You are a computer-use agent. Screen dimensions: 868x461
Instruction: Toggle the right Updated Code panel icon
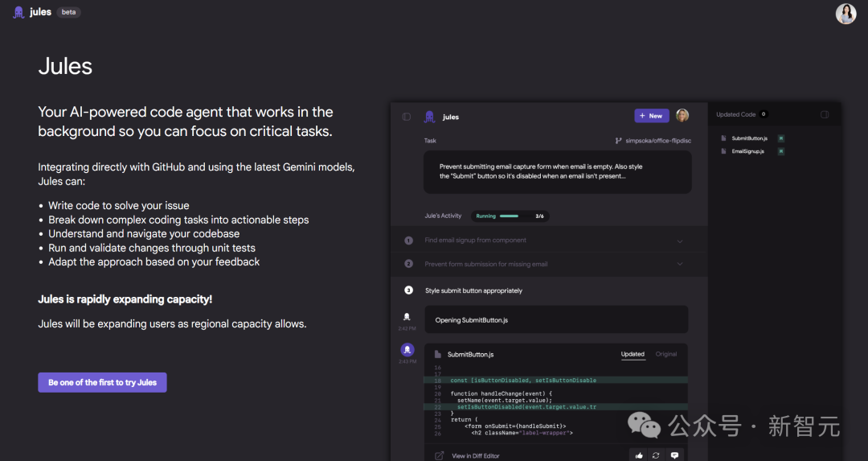[x=824, y=115]
